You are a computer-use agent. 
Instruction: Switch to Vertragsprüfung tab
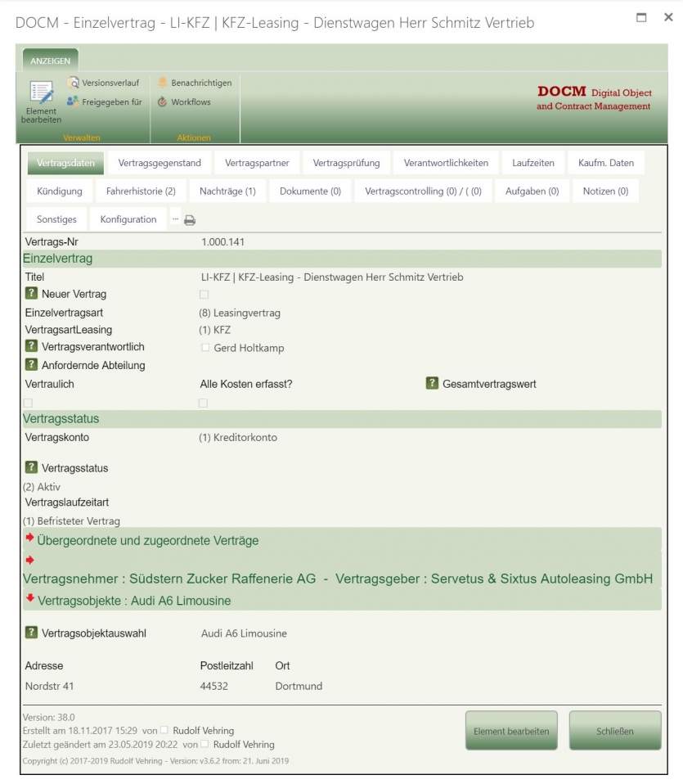(x=346, y=163)
